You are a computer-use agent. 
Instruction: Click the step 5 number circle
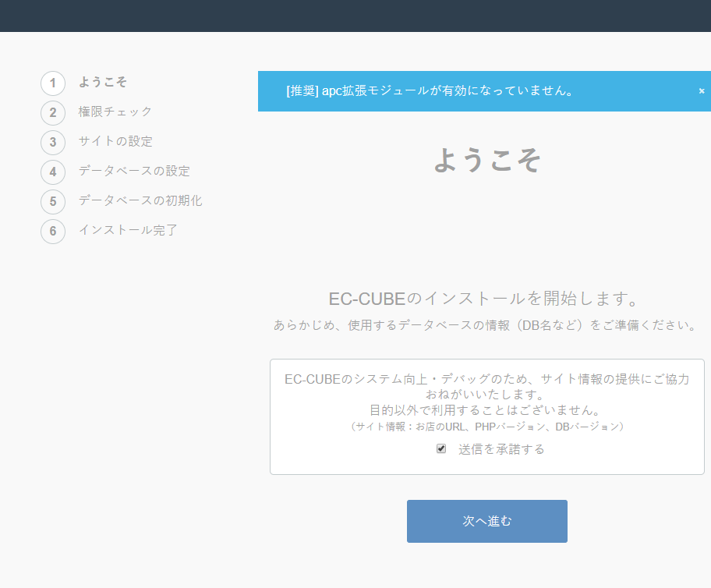(53, 202)
